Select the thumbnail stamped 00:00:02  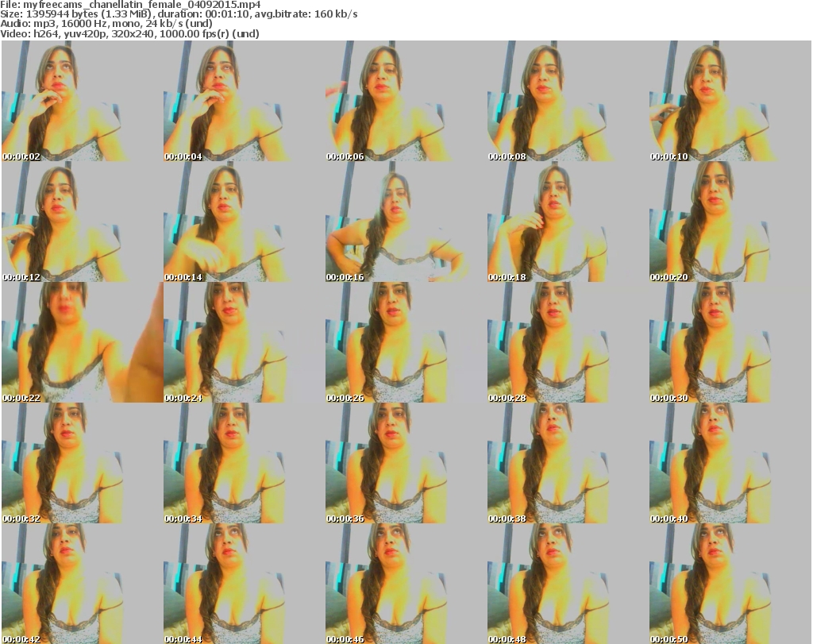83,101
